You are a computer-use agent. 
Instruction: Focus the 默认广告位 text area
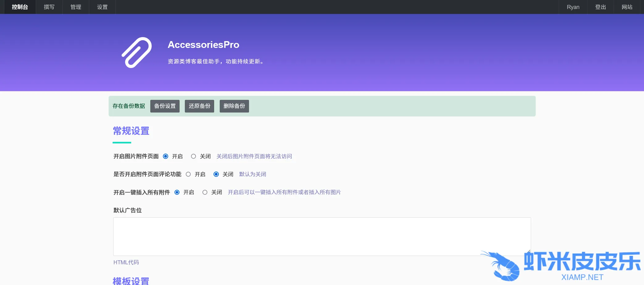[322, 236]
